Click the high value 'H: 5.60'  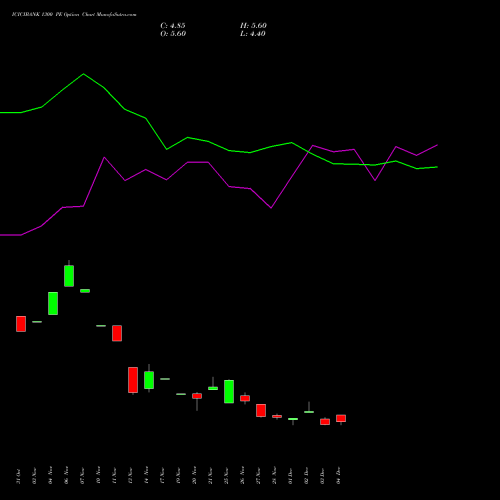(x=253, y=26)
